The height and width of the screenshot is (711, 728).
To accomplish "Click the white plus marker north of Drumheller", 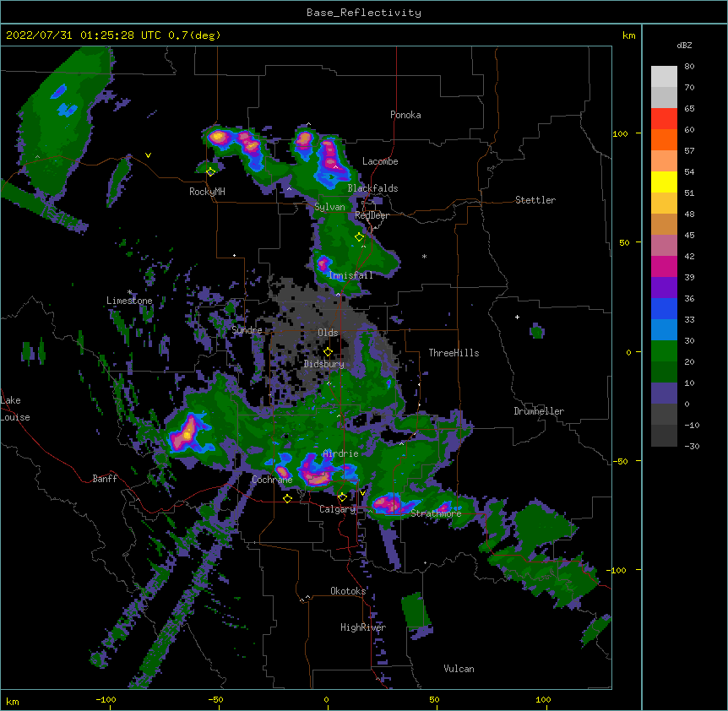I will [517, 317].
